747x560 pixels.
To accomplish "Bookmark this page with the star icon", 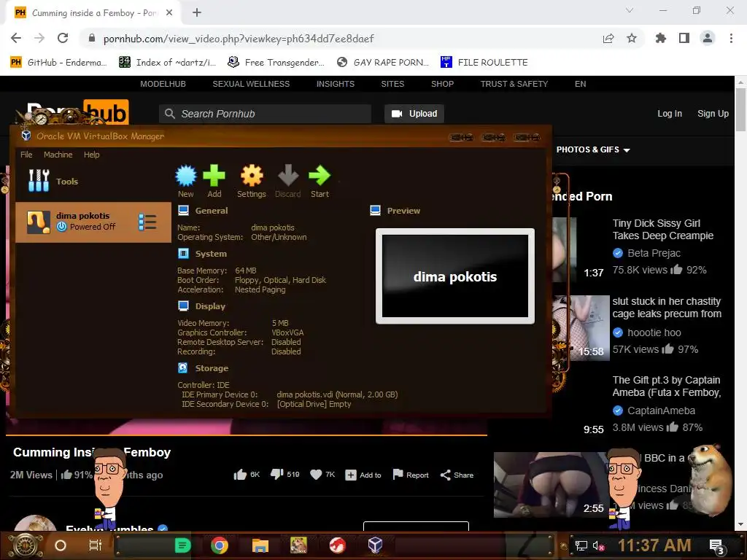I will 632,38.
